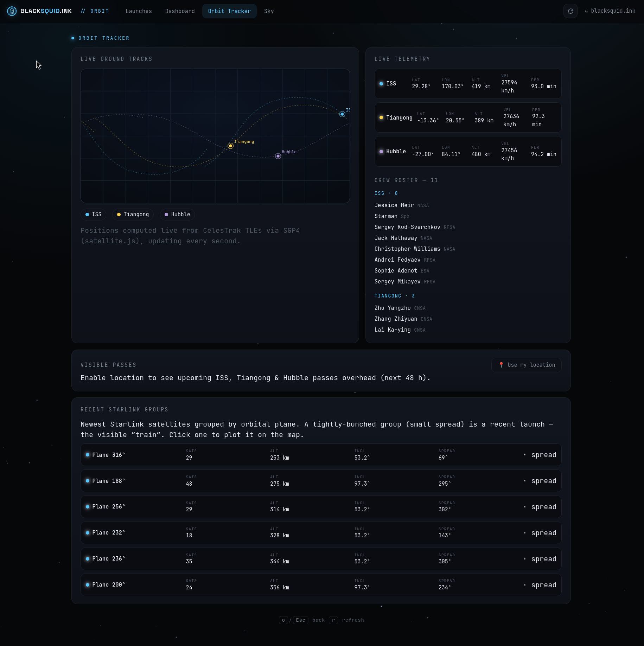Click Use my location button
644x646 pixels.
pos(527,365)
